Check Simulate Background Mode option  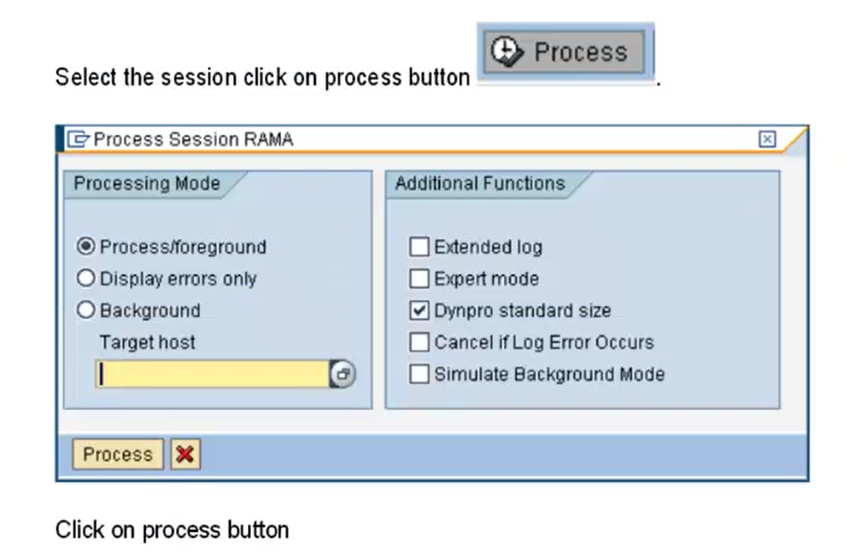point(419,374)
